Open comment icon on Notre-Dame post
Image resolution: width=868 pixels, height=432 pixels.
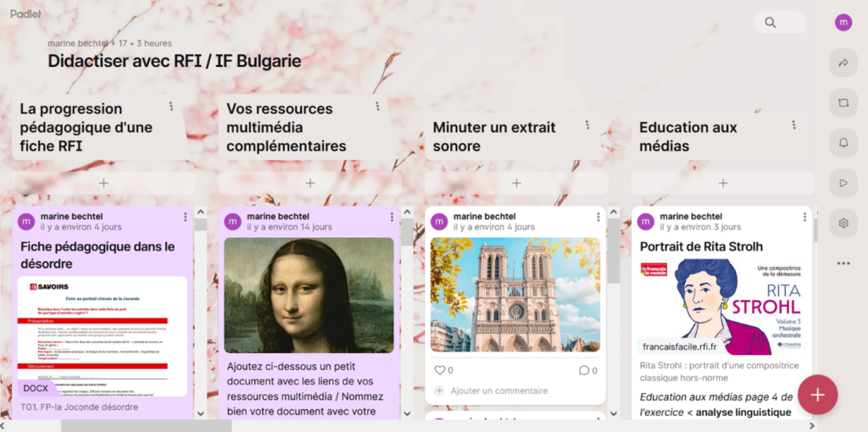tap(584, 370)
